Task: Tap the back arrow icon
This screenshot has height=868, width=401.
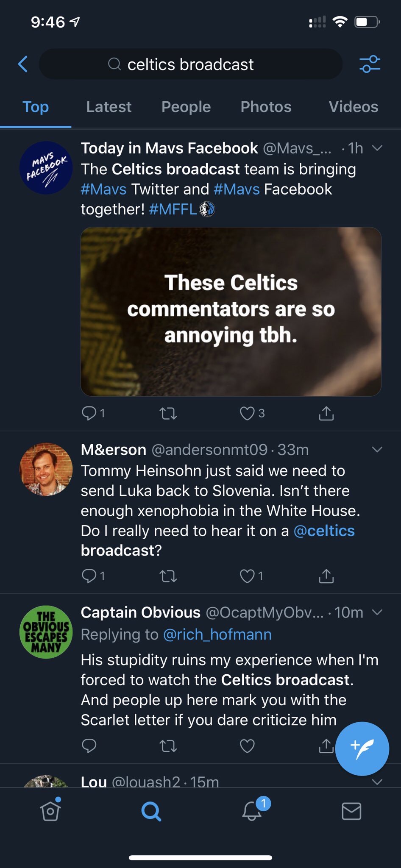Action: [x=23, y=64]
